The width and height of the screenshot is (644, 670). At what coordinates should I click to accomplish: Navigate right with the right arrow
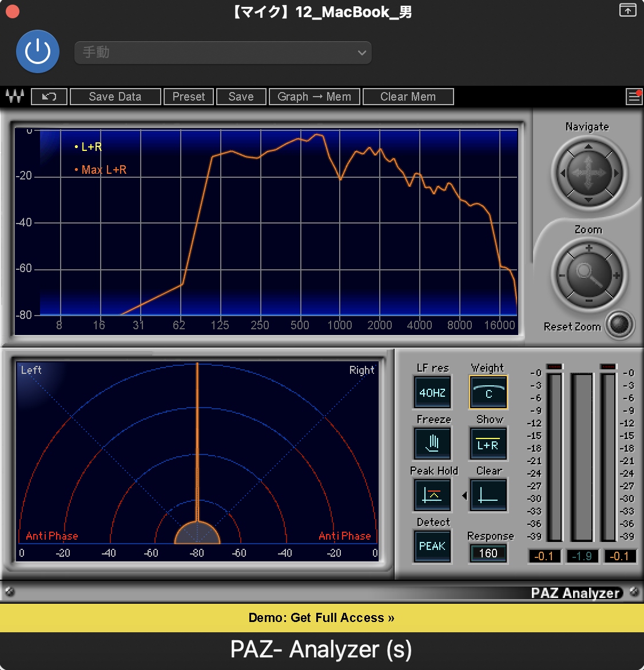tap(616, 173)
